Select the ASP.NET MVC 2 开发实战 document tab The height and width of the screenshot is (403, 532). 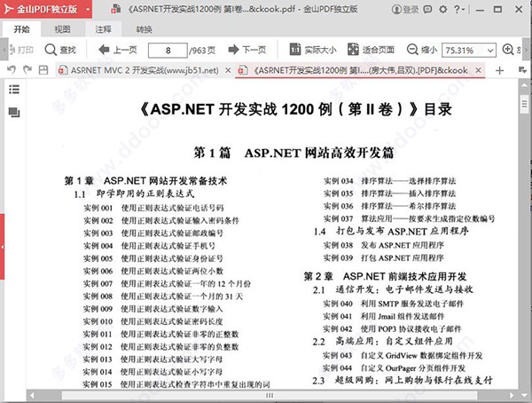pos(145,70)
